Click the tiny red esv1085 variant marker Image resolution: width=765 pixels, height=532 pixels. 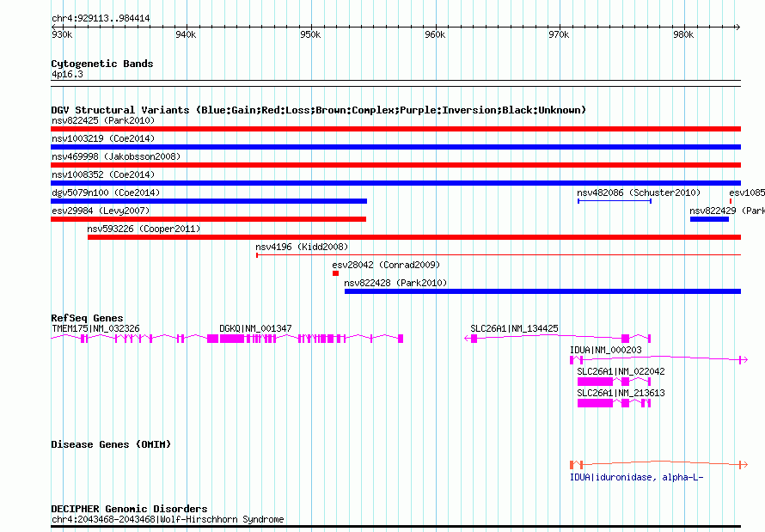coord(731,201)
